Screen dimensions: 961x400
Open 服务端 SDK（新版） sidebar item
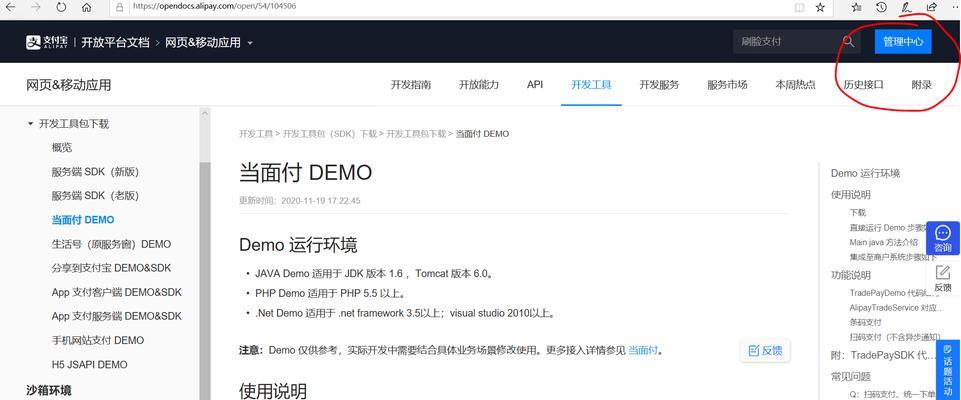(95, 172)
